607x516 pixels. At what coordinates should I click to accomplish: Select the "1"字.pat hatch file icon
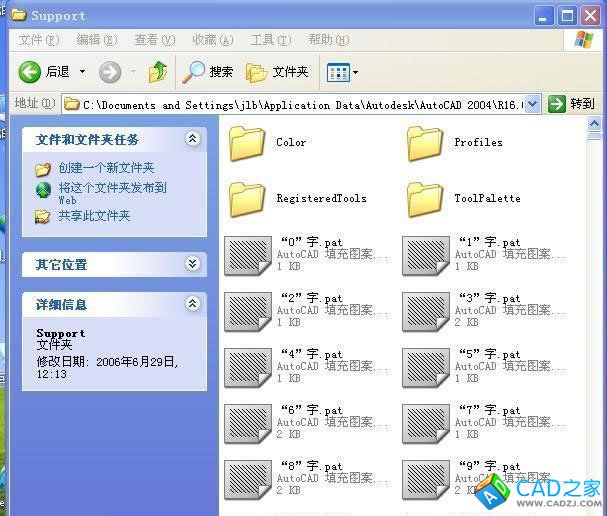pos(426,256)
